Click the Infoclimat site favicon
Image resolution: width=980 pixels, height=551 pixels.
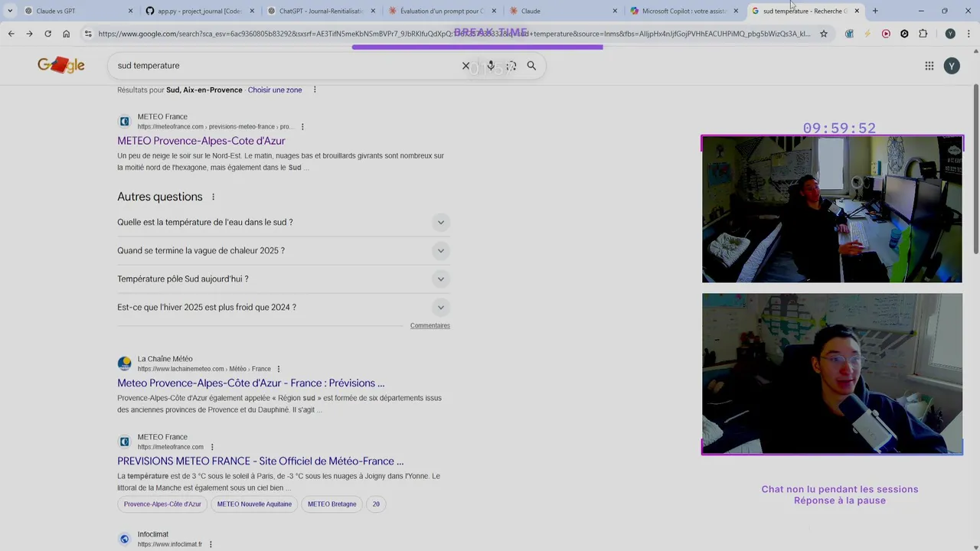124,539
